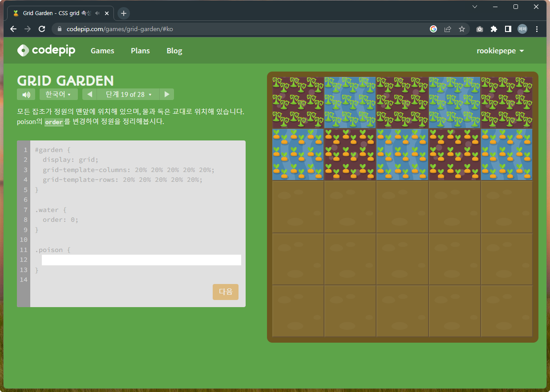Screen dimensions: 550x392
Task: View site info lock icon
Action: pyautogui.click(x=60, y=29)
